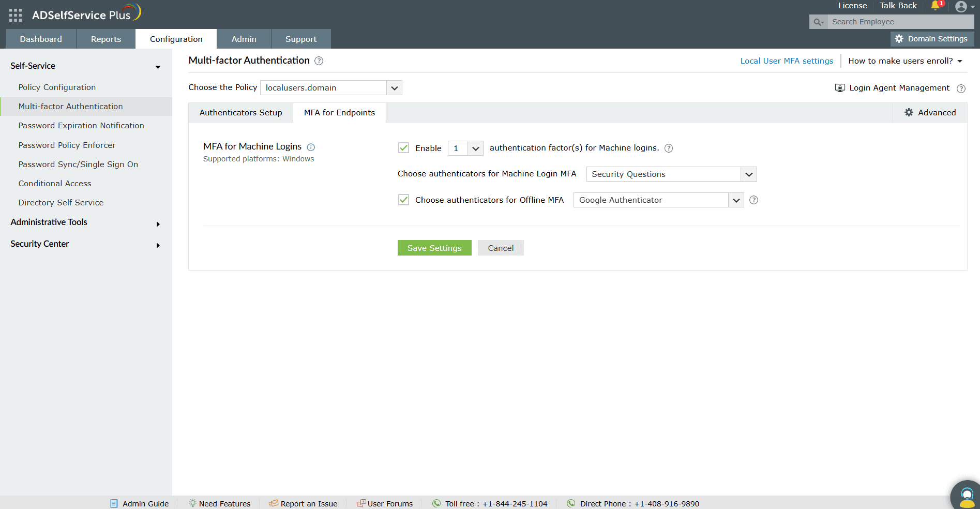Open the Reports menu
The image size is (980, 509).
[105, 39]
